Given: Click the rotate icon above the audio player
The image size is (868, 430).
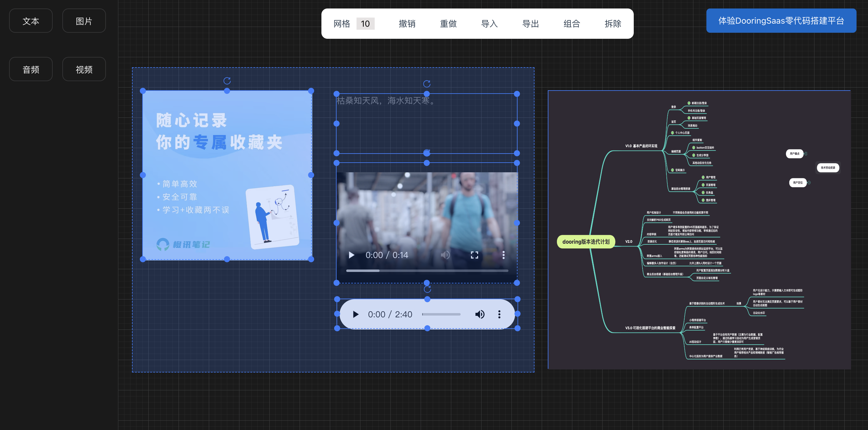Looking at the screenshot, I should [427, 289].
